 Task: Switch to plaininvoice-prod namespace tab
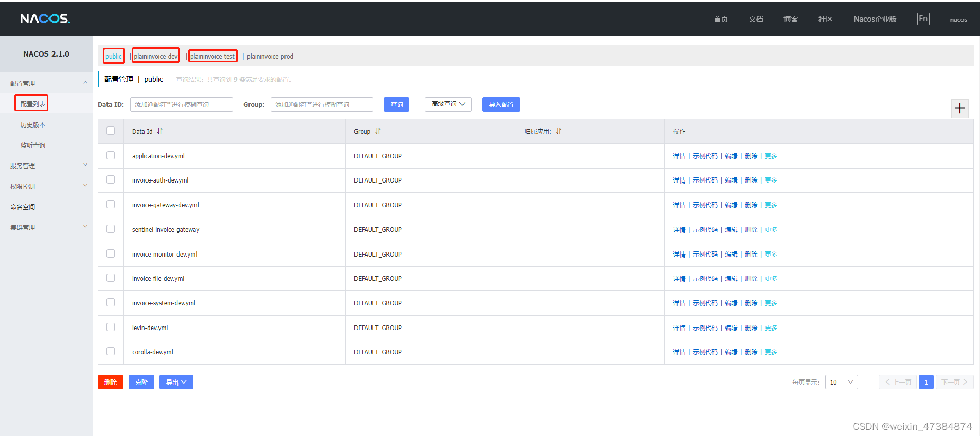[270, 56]
